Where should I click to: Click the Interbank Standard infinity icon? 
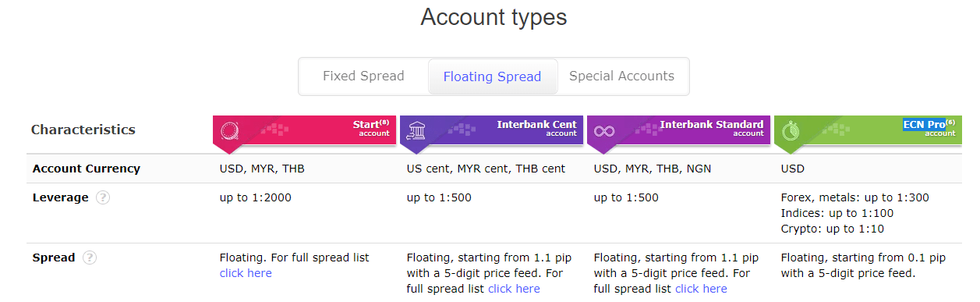pos(604,130)
